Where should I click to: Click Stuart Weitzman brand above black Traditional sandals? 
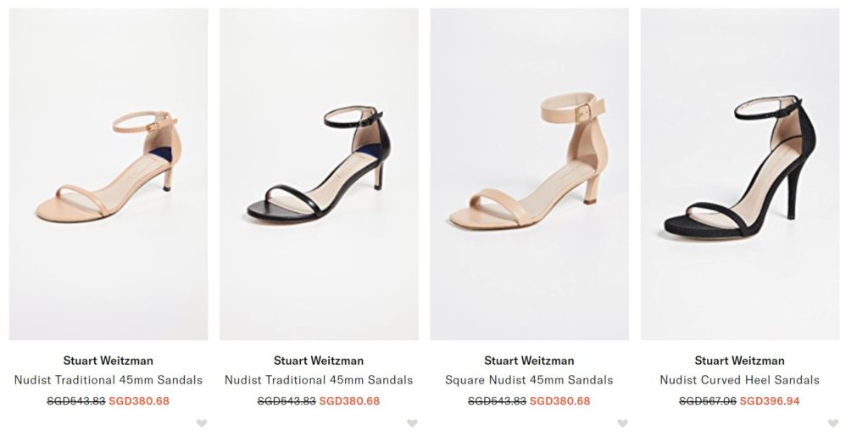click(319, 361)
